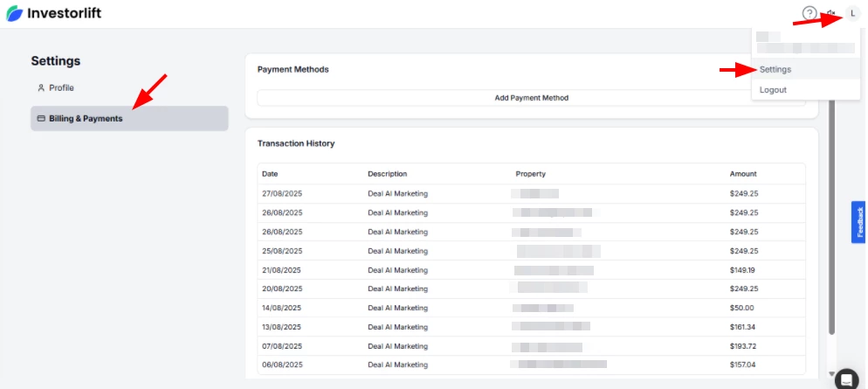Click the muted speaker icon
The width and height of the screenshot is (868, 389).
click(x=831, y=13)
